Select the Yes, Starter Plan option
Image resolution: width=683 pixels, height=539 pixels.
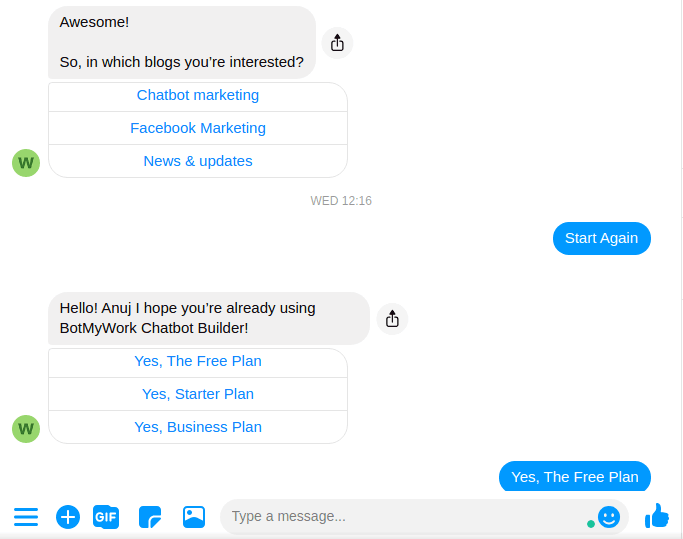pos(198,394)
